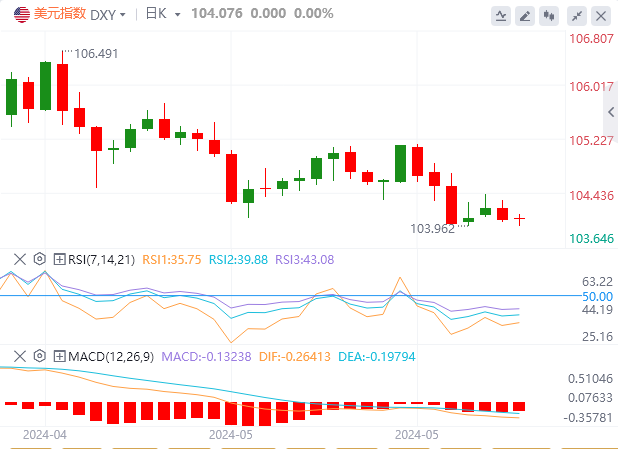Click the MACD(12,26,9) label
This screenshot has width=618, height=449.
click(111, 357)
